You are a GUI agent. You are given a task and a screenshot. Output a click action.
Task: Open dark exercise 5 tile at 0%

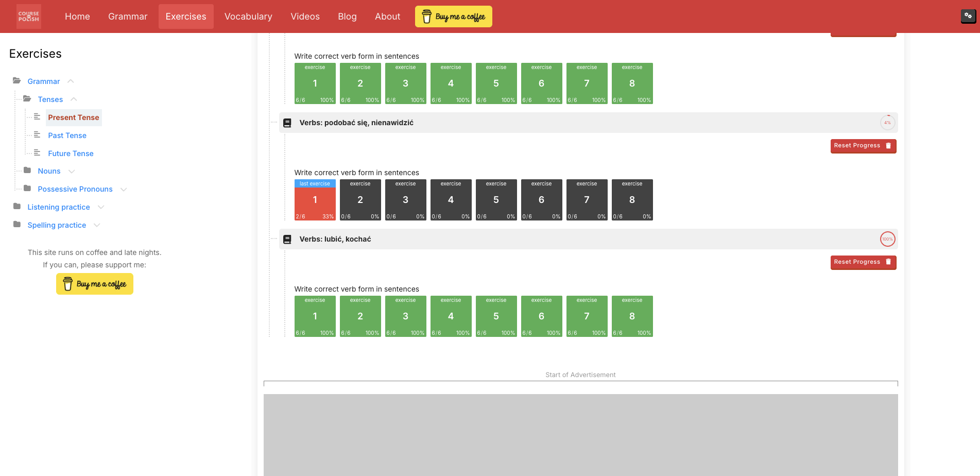point(496,200)
